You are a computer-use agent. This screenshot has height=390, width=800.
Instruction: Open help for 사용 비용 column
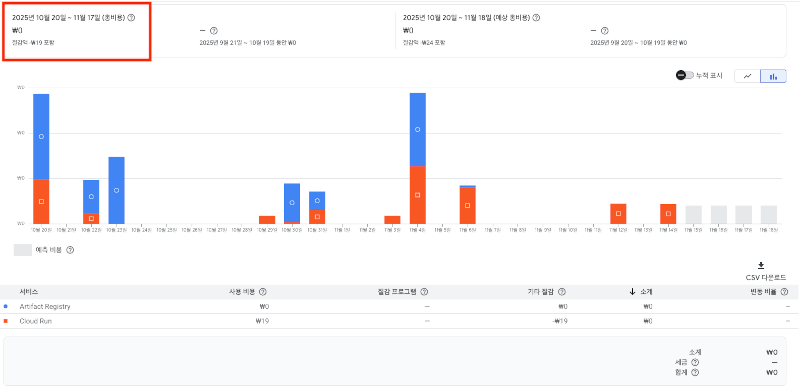pos(263,292)
